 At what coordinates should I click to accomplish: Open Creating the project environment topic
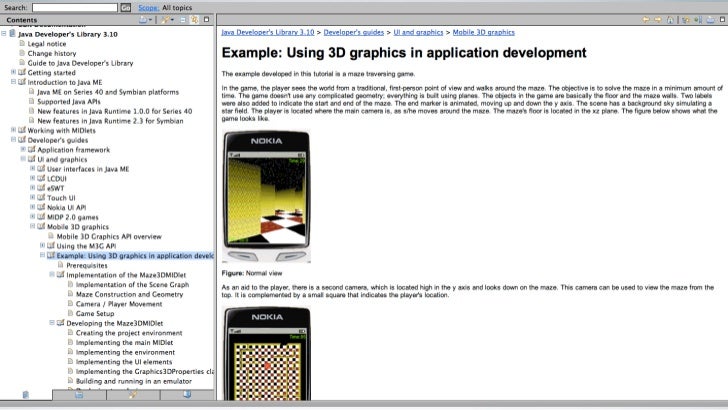click(x=129, y=333)
